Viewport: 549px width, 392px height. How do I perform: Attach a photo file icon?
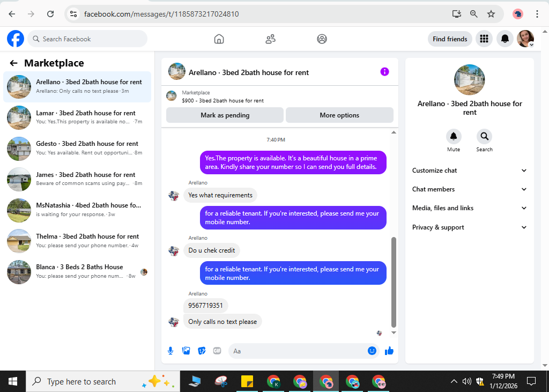186,351
